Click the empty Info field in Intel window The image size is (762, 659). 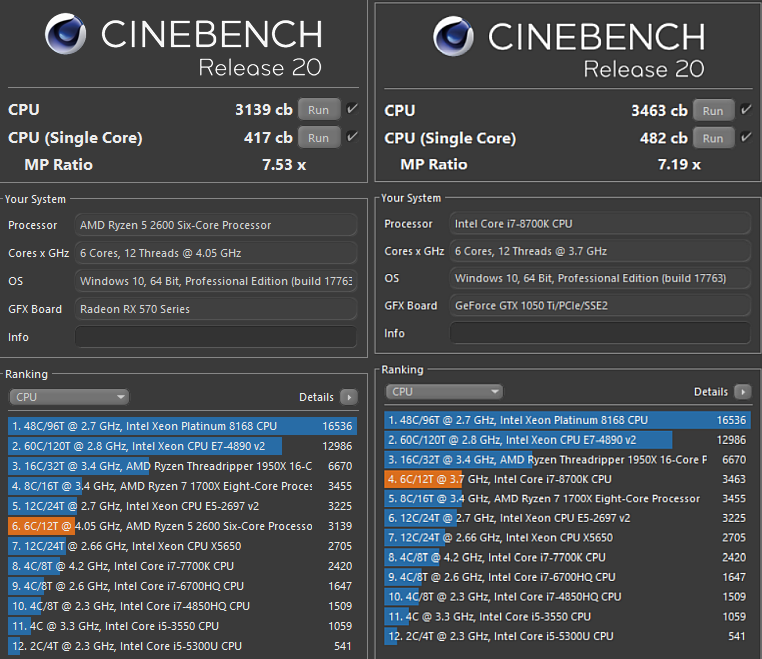pos(600,333)
